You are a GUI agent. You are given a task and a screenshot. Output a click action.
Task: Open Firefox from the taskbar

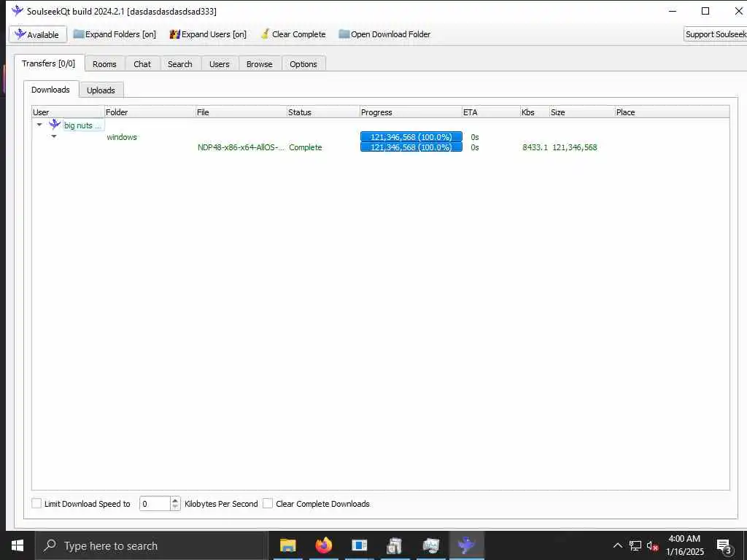[323, 545]
